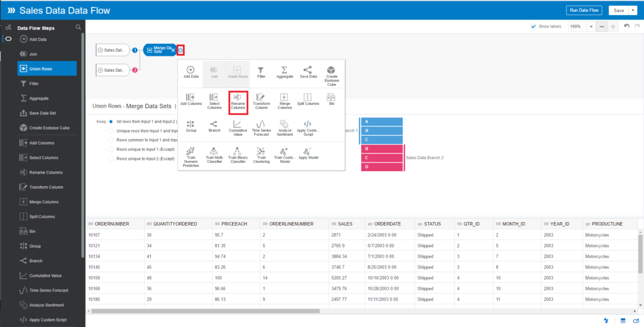Choose Time Series Forecast in popup menu
This screenshot has width=644, height=327.
click(x=261, y=128)
